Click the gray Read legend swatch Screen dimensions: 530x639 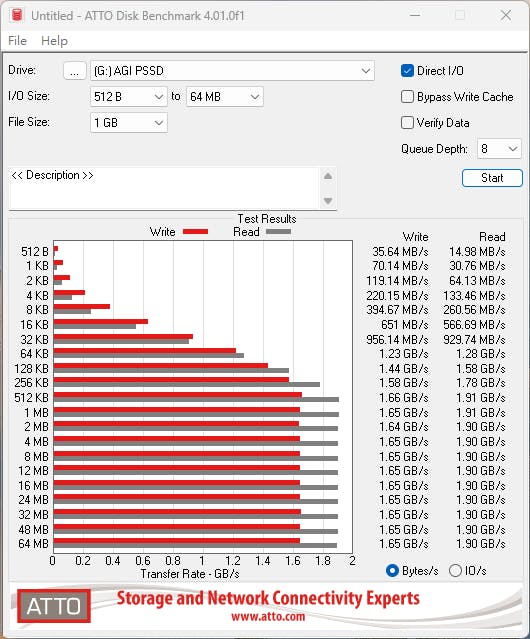(x=278, y=232)
